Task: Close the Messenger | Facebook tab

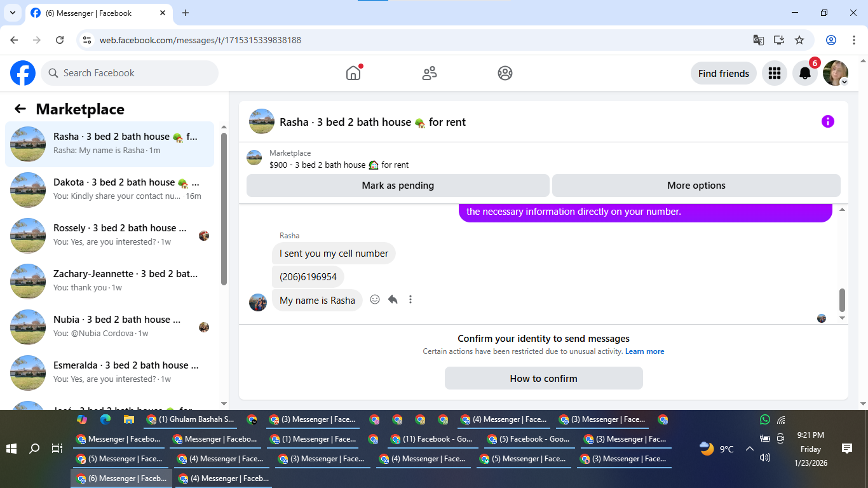Action: pos(163,13)
